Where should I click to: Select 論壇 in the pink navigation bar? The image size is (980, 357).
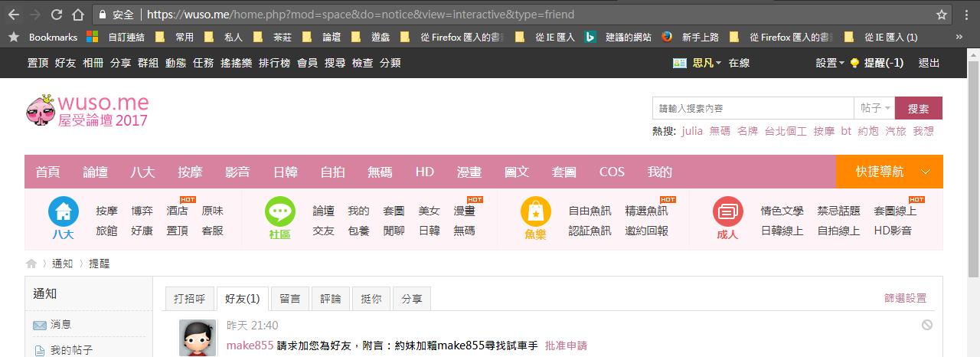tap(96, 172)
